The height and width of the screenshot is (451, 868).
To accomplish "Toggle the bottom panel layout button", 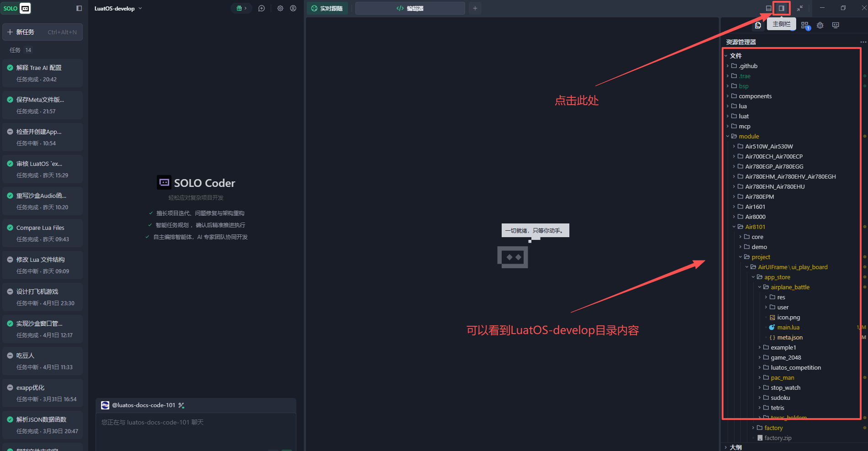I will coord(769,8).
